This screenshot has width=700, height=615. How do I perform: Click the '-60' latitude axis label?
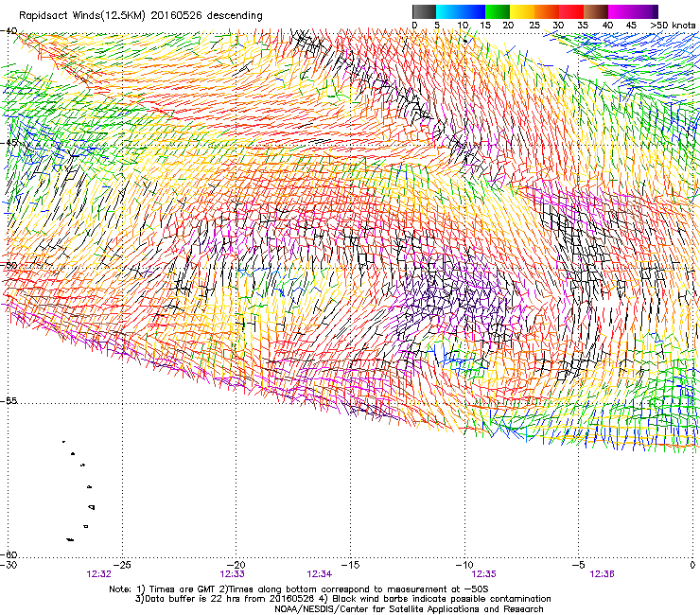(x=9, y=554)
